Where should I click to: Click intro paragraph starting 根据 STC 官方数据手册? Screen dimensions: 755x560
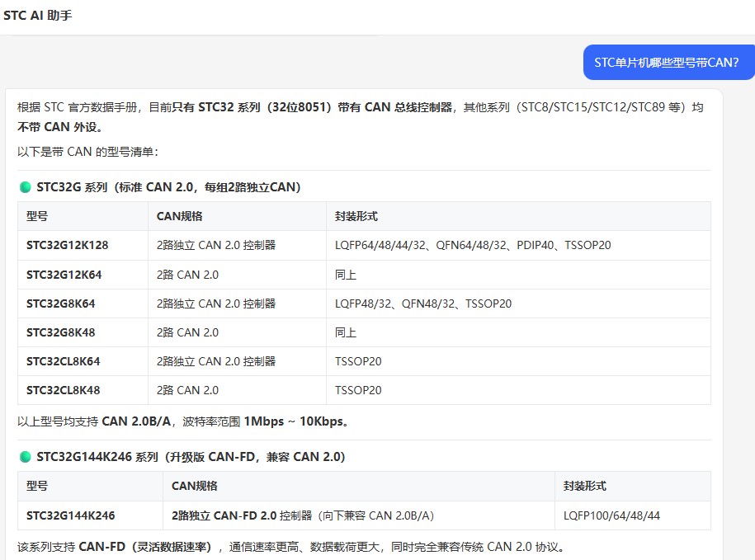click(x=360, y=117)
